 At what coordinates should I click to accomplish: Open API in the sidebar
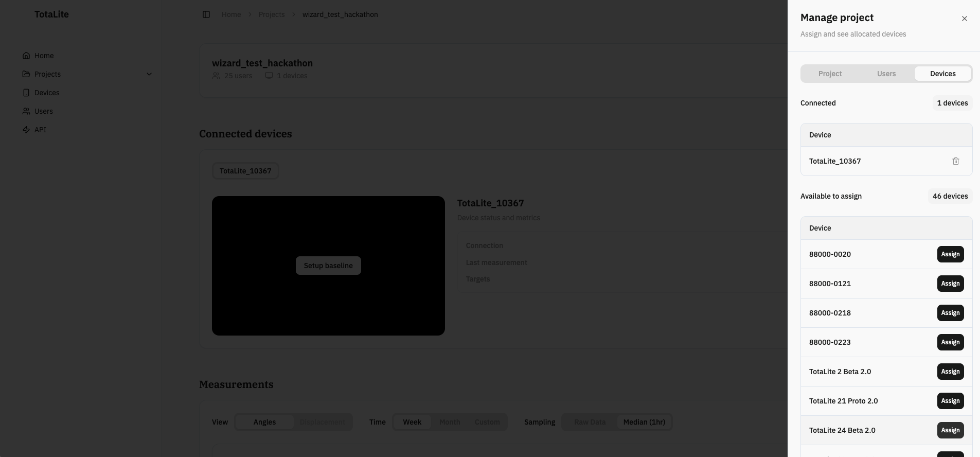[40, 130]
